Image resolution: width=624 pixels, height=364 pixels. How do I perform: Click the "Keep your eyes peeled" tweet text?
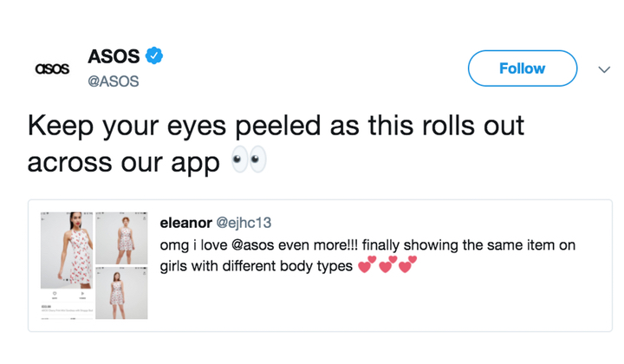(x=276, y=126)
